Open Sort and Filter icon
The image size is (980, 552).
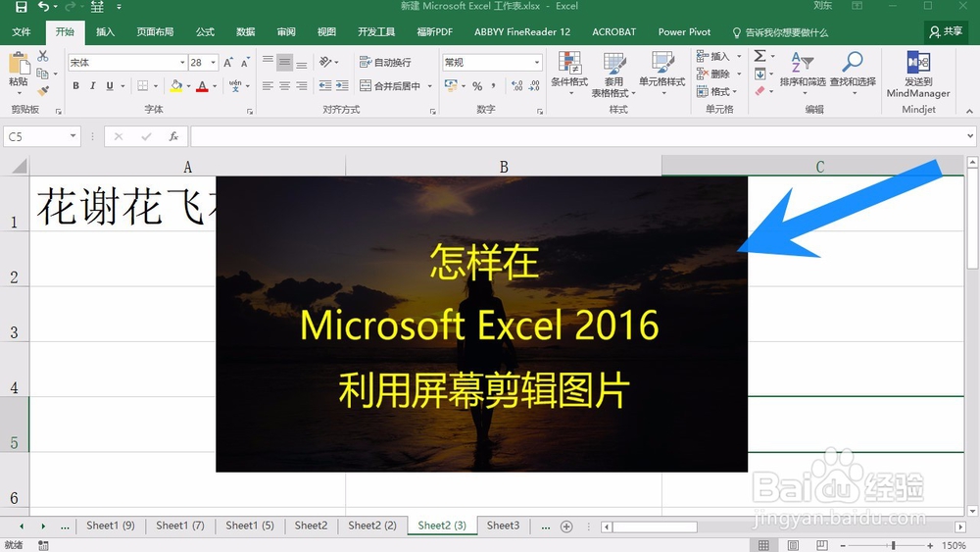point(803,63)
